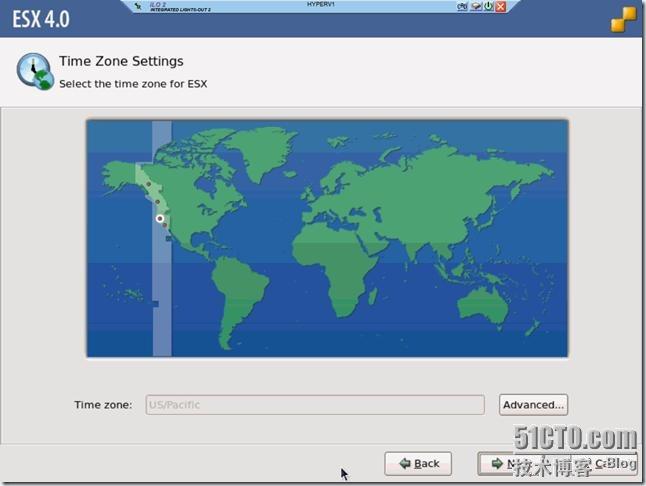Click the Advanced... time zone button
646x486 pixels.
click(x=533, y=404)
